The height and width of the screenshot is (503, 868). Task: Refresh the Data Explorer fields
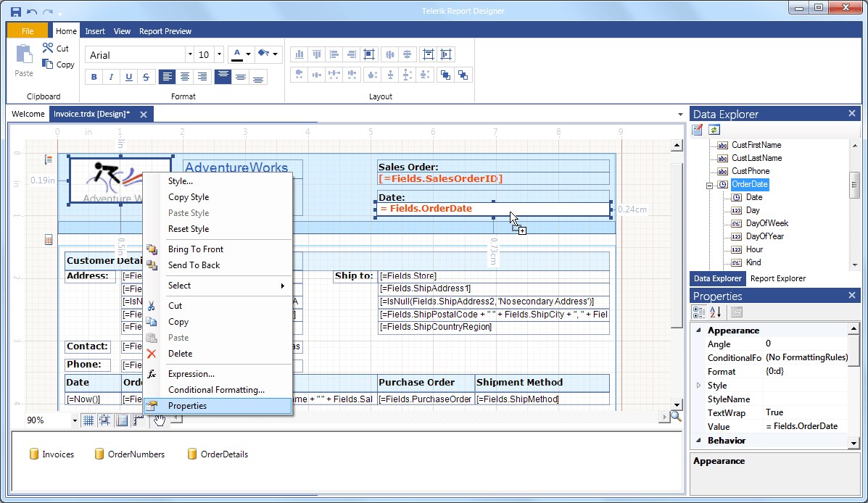click(x=714, y=130)
